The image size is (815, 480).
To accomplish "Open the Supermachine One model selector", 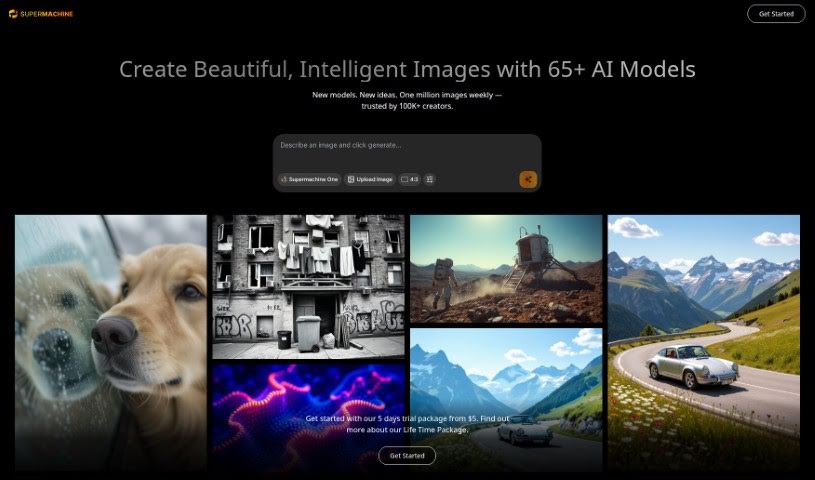I will pos(309,179).
